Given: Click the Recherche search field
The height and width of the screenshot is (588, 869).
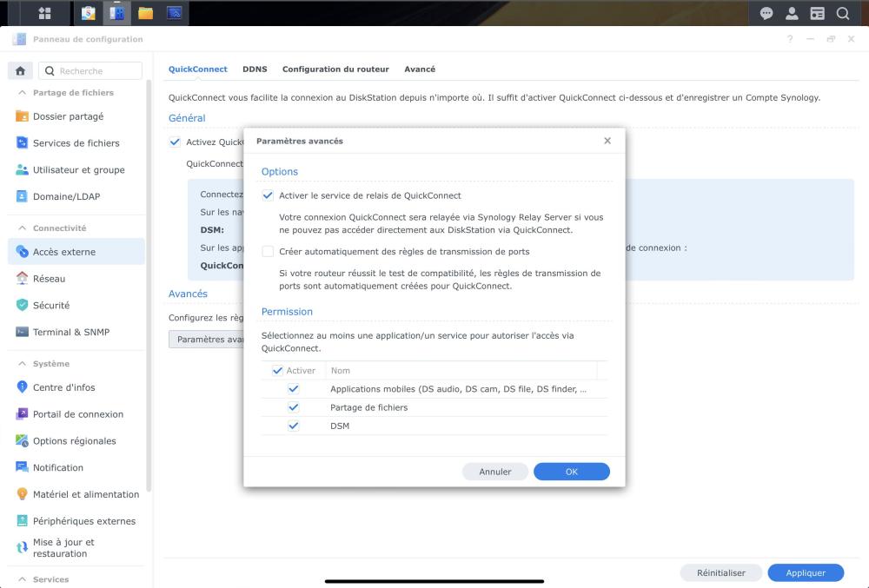Looking at the screenshot, I should coord(90,71).
